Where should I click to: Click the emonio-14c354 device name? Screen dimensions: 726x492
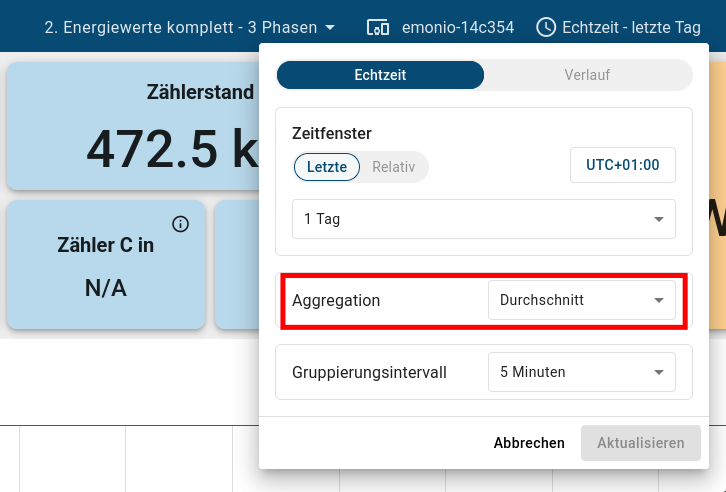click(458, 27)
